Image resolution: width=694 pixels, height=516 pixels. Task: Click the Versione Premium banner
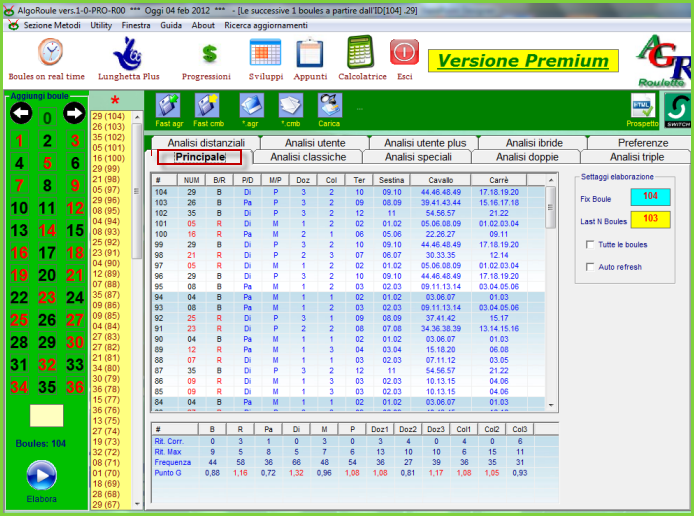click(x=523, y=61)
